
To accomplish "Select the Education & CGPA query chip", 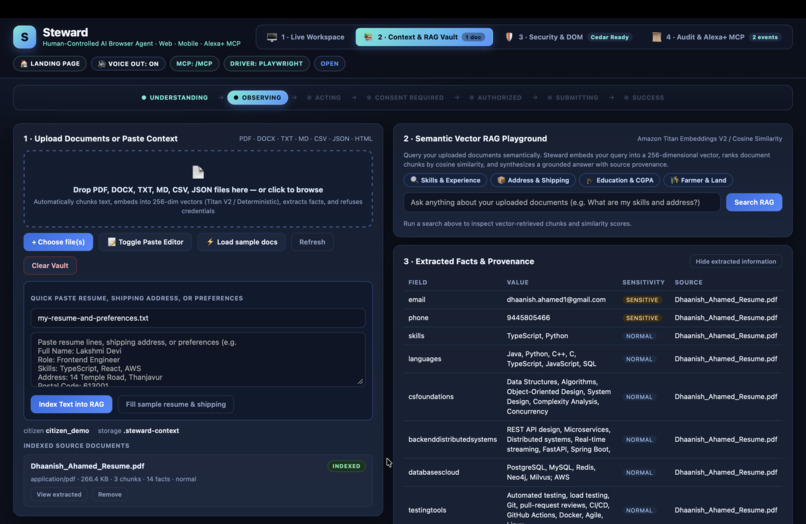I will tap(619, 180).
